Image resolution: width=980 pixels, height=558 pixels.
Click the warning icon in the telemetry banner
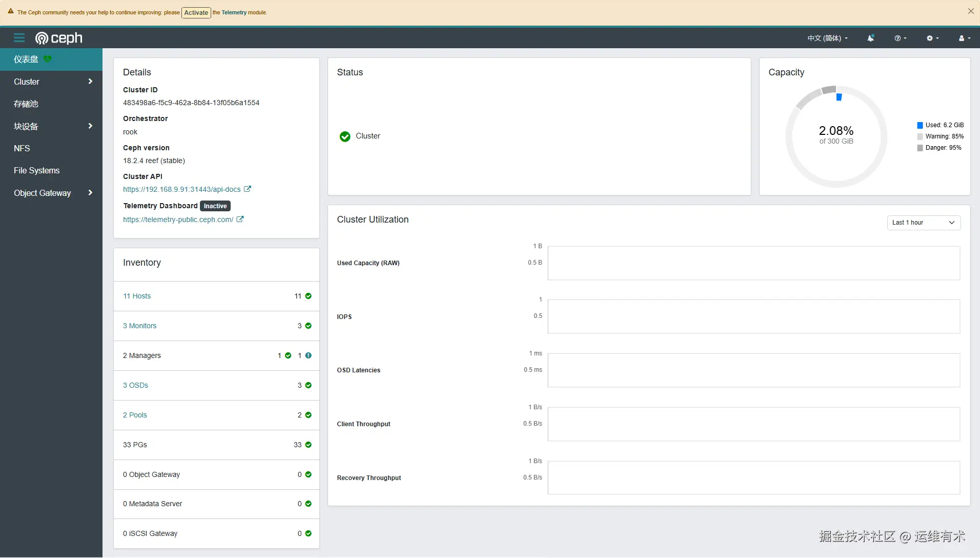pyautogui.click(x=11, y=11)
